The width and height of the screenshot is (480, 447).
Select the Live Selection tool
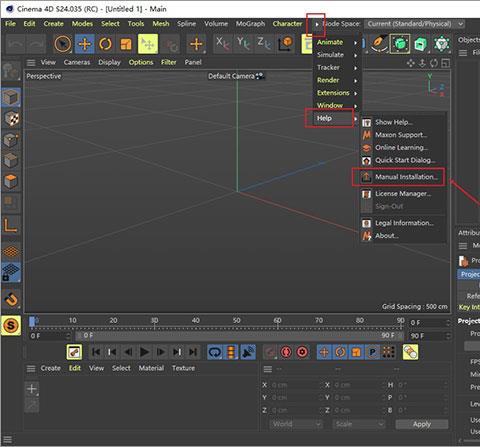(63, 44)
